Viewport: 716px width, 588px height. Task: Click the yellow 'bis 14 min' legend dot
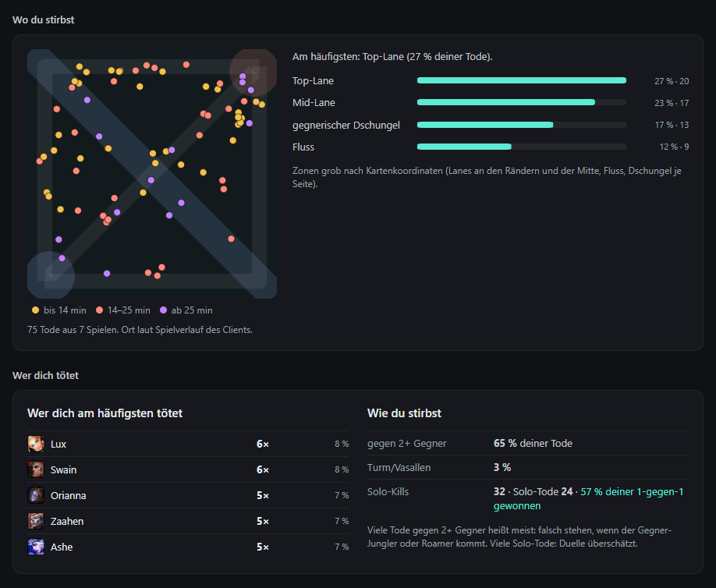coord(35,310)
